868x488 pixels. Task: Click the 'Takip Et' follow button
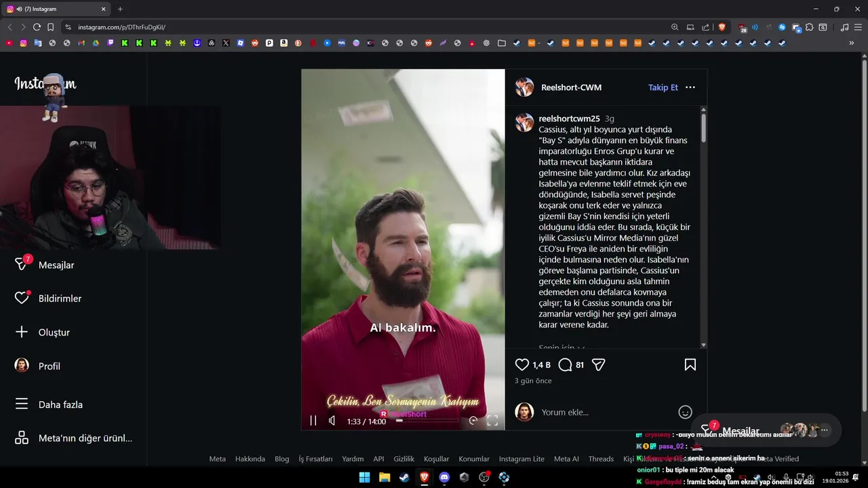663,87
